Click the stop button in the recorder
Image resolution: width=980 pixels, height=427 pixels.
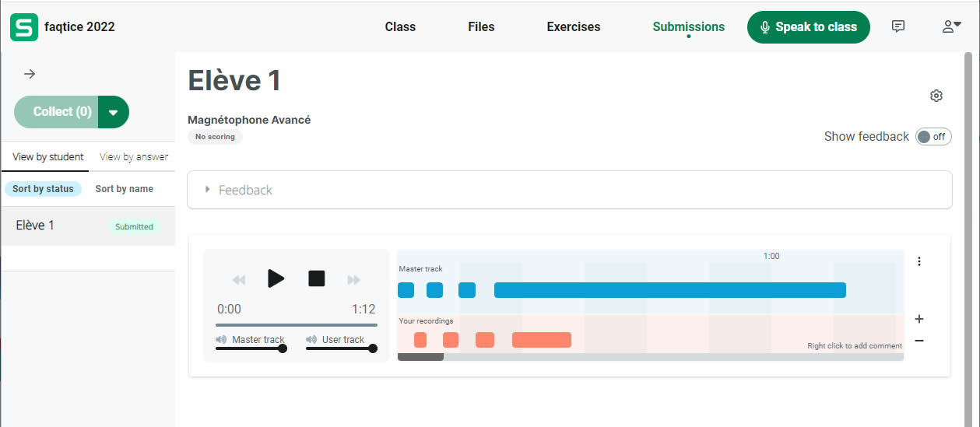pos(316,278)
